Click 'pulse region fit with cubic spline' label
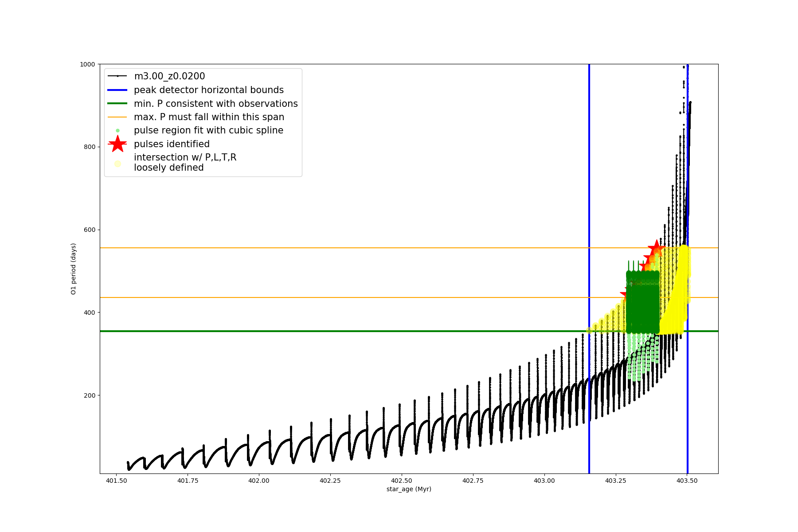The image size is (798, 532). coord(208,131)
